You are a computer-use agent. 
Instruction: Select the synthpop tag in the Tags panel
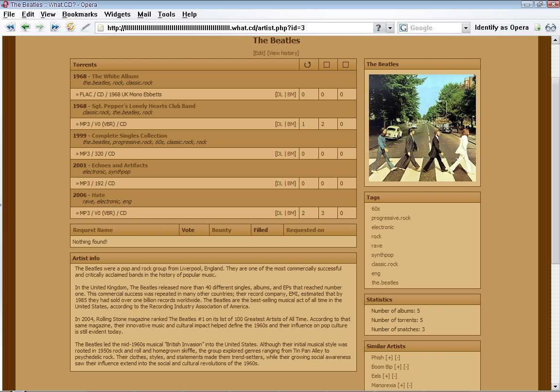pos(383,255)
